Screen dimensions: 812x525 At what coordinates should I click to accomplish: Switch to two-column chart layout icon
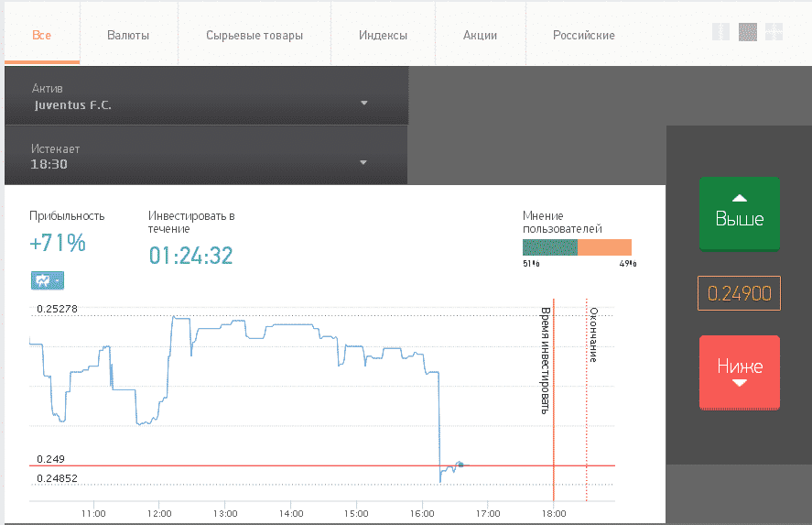[x=720, y=32]
